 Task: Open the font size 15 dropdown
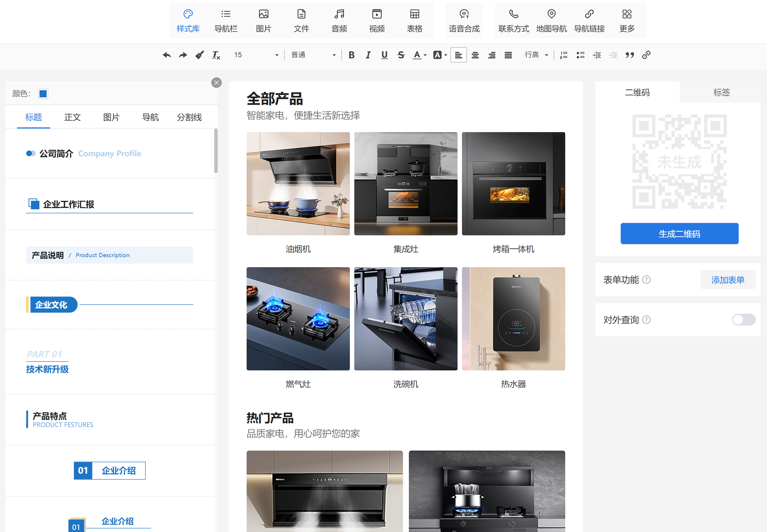coord(256,55)
